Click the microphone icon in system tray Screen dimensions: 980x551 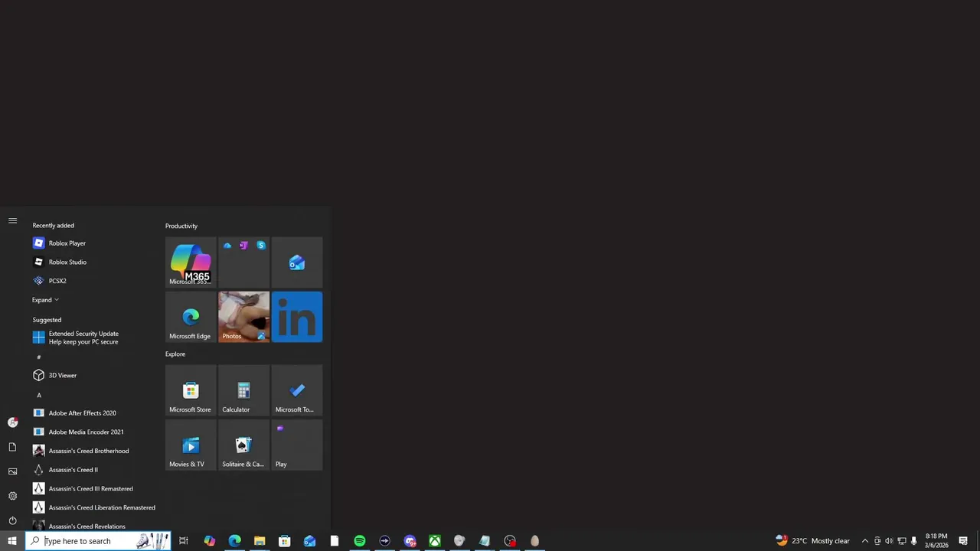(x=913, y=541)
